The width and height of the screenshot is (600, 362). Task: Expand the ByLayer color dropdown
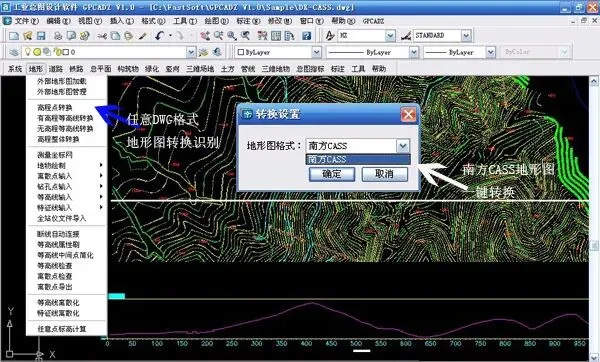[x=316, y=52]
